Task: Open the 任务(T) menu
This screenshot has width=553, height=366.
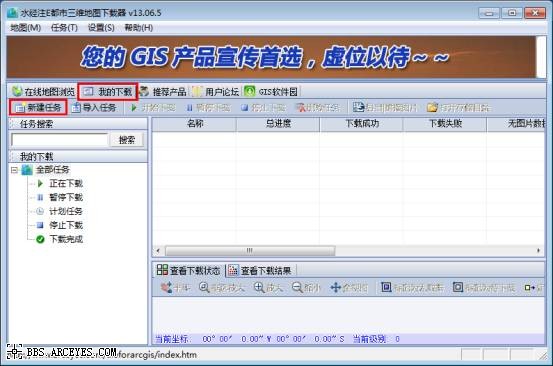Action: click(x=64, y=28)
